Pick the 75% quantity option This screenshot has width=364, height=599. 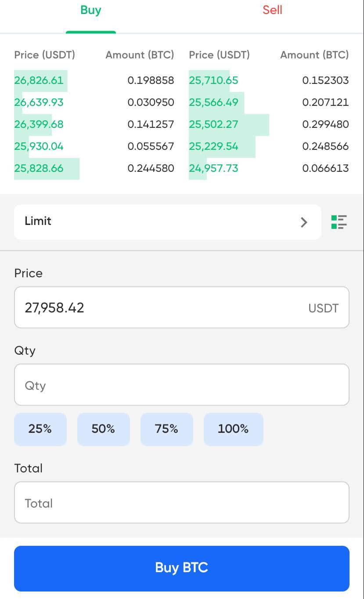(166, 429)
